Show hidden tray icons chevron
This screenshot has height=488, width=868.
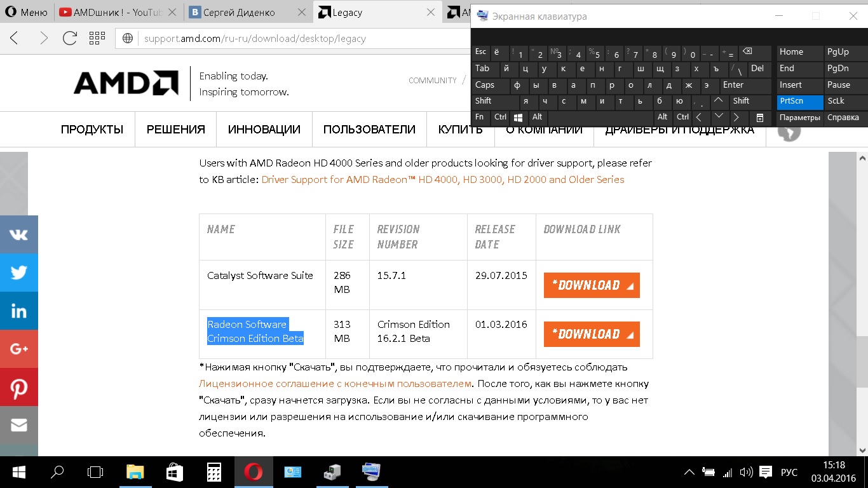click(x=689, y=472)
